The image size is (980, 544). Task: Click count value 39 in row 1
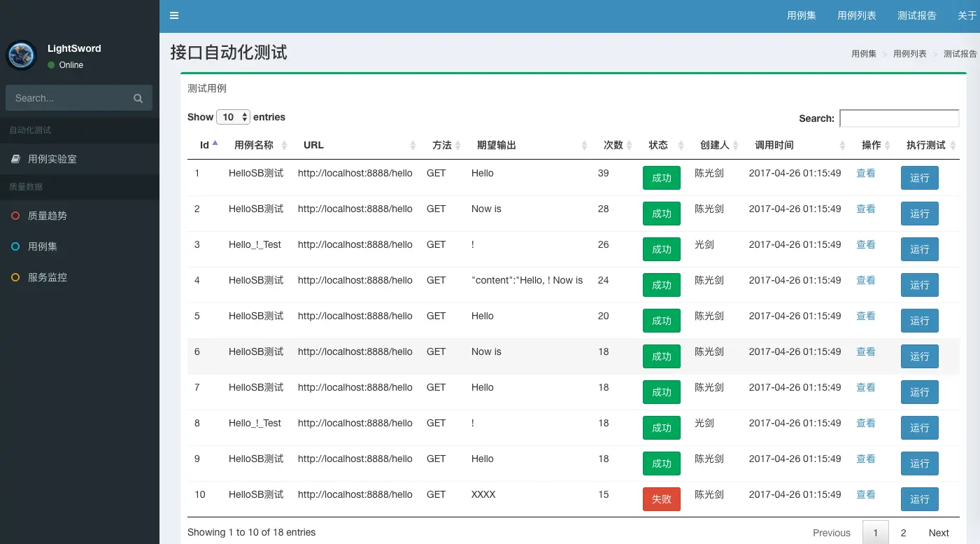point(604,173)
